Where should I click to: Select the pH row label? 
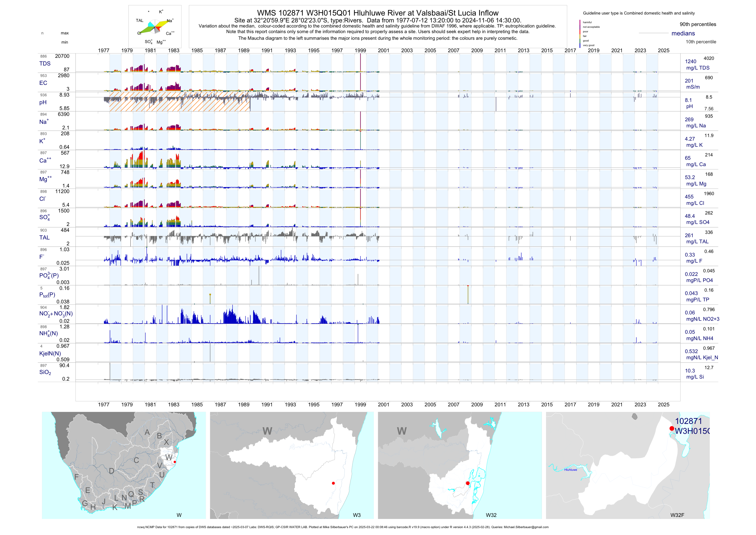43,102
